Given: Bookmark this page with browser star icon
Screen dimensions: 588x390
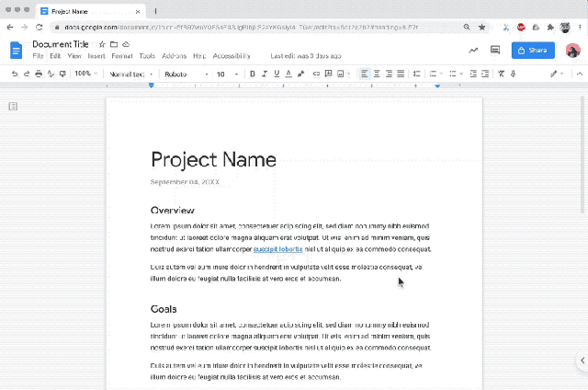Looking at the screenshot, I should (x=481, y=27).
